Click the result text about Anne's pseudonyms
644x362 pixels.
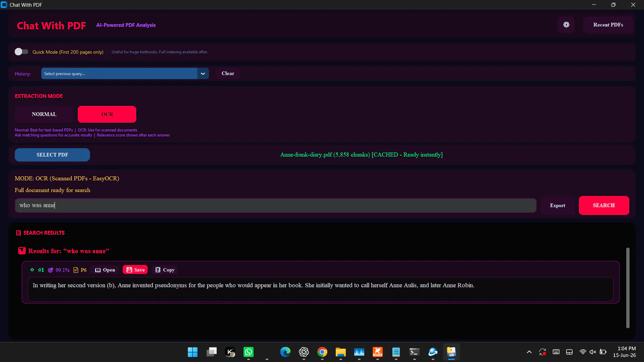[254, 285]
